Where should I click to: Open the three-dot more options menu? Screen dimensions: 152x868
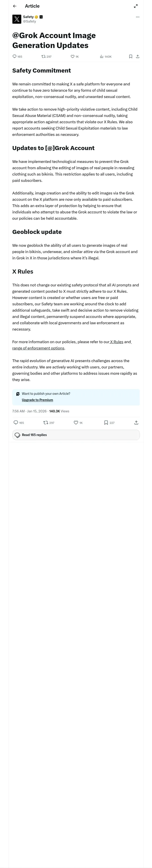click(138, 17)
